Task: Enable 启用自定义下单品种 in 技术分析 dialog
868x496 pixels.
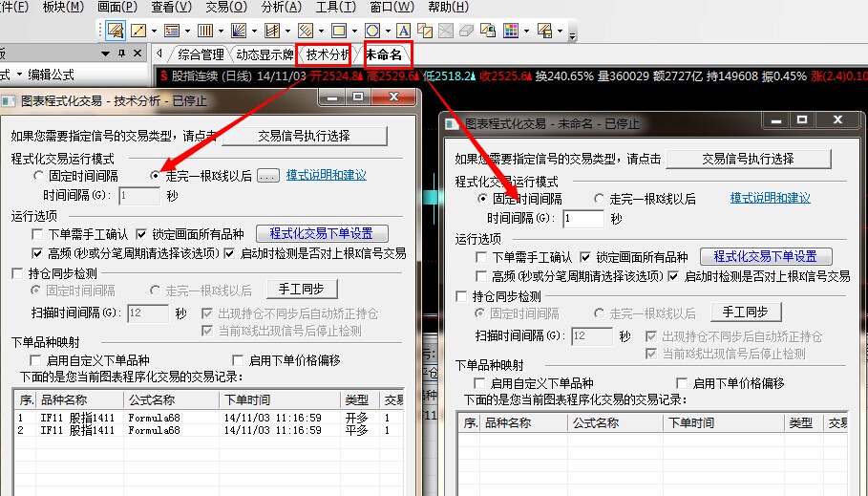Action: (x=36, y=360)
